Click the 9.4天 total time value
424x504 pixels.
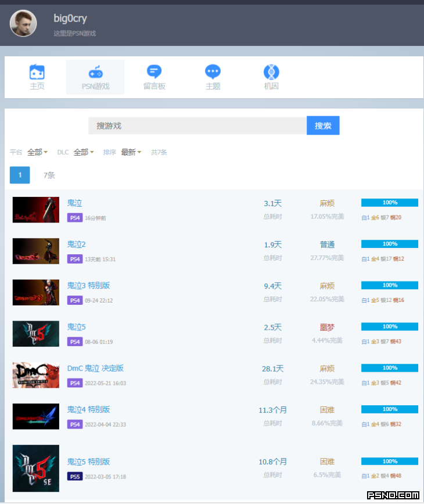click(x=272, y=286)
